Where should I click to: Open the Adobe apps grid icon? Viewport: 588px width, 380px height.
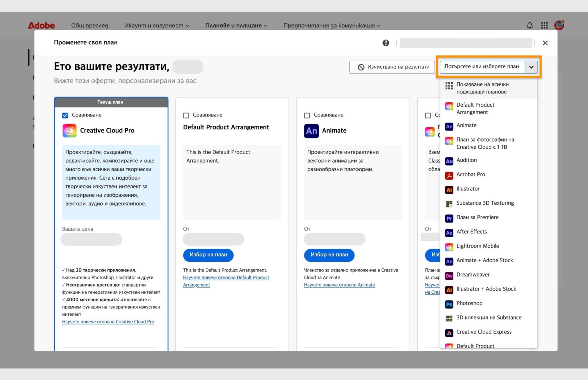tap(544, 25)
